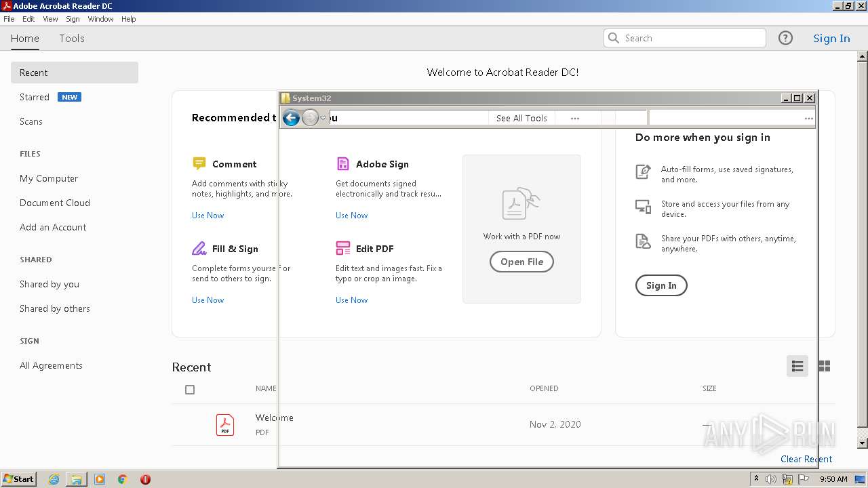This screenshot has height=488, width=868.
Task: Switch Recent files to list view
Action: click(797, 366)
